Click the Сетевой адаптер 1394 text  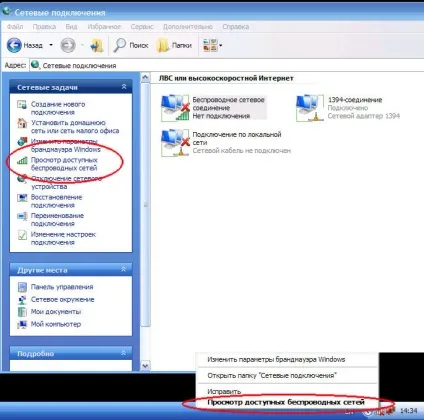364,116
